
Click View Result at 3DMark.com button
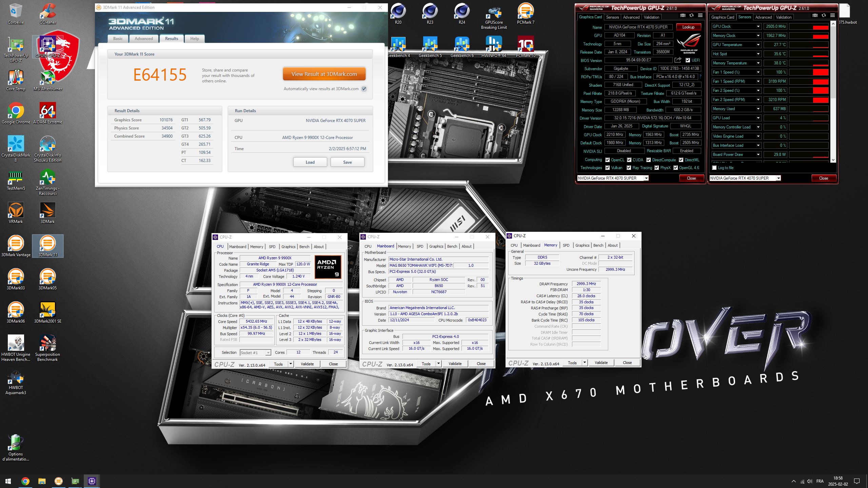pyautogui.click(x=324, y=74)
